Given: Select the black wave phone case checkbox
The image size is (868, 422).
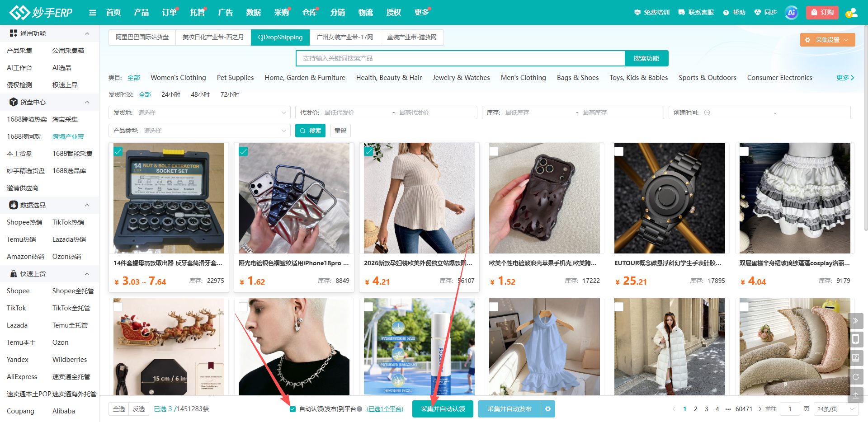Looking at the screenshot, I should pyautogui.click(x=494, y=151).
